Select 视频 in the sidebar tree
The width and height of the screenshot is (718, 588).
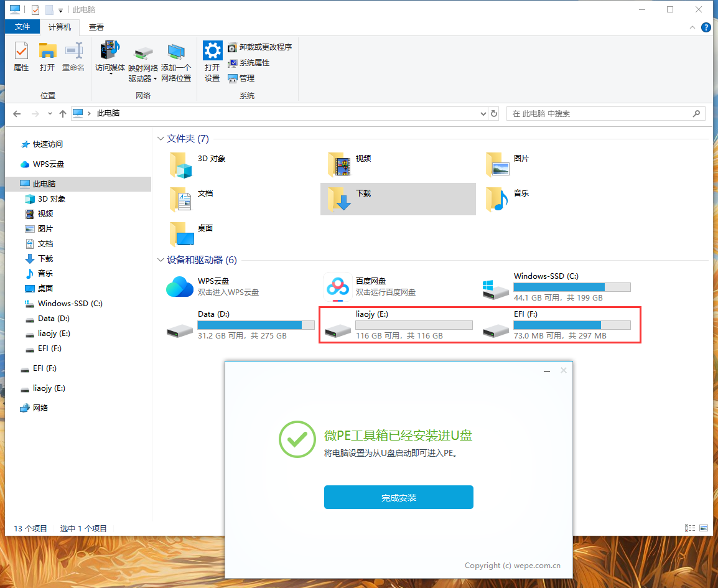point(39,214)
